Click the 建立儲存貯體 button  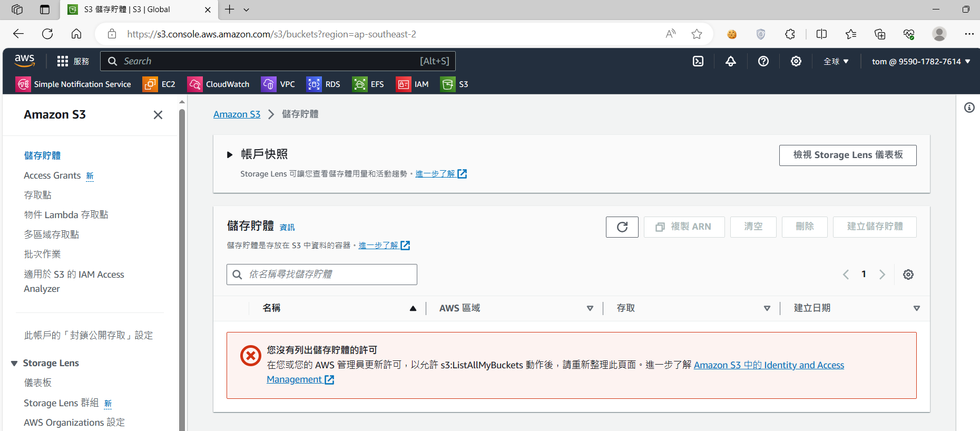pos(875,227)
